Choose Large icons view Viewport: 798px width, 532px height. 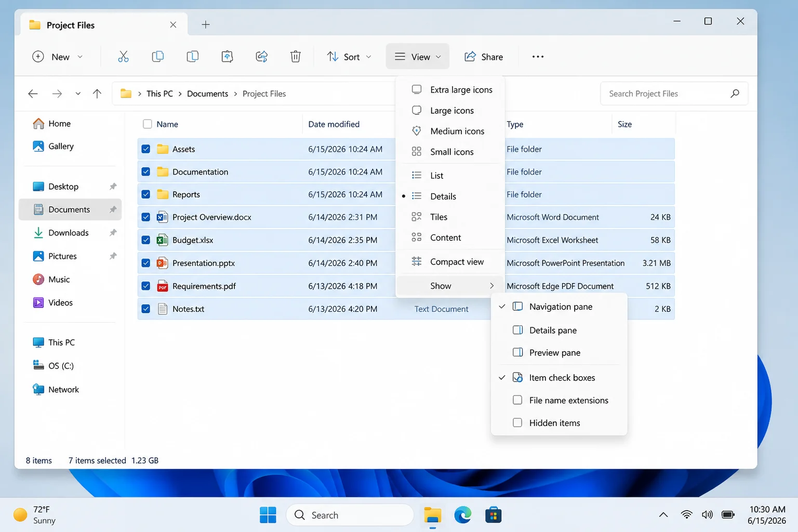point(450,111)
